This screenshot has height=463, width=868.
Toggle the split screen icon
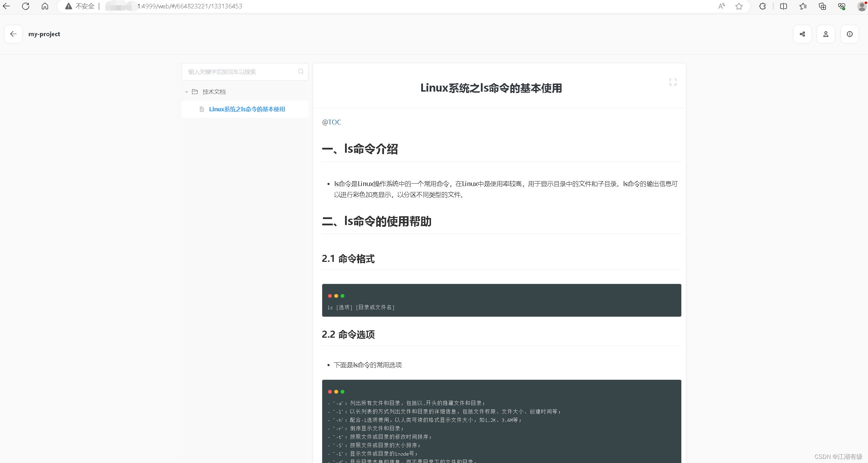[783, 6]
